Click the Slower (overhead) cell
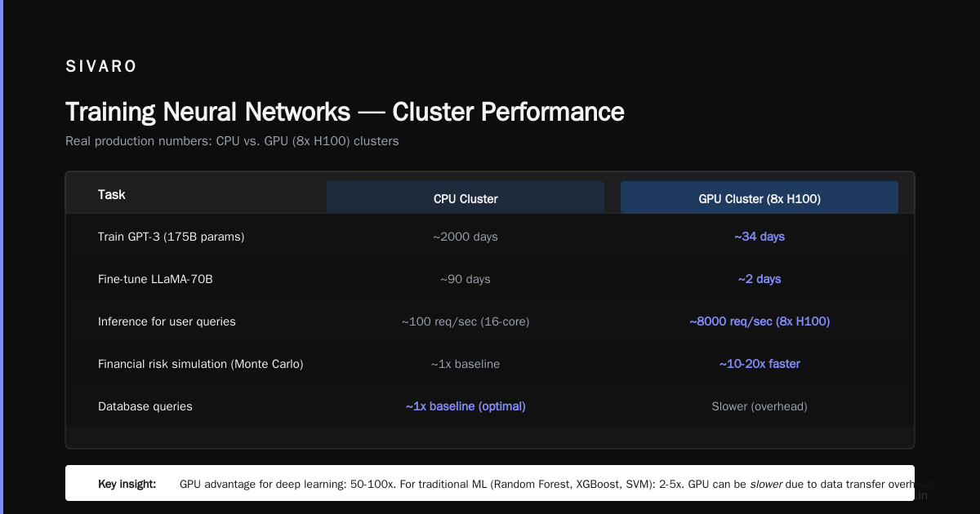 coord(759,406)
